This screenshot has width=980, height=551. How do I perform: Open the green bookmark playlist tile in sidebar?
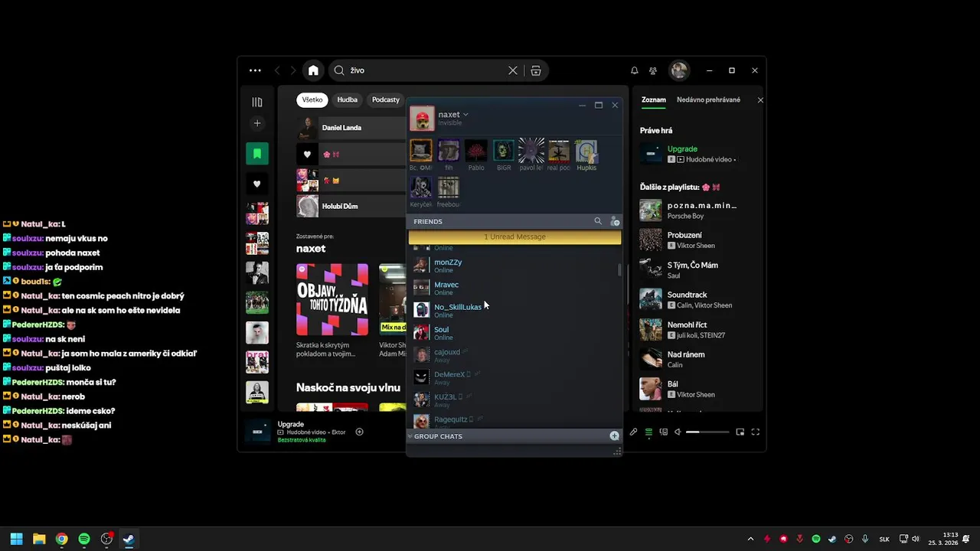point(257,154)
